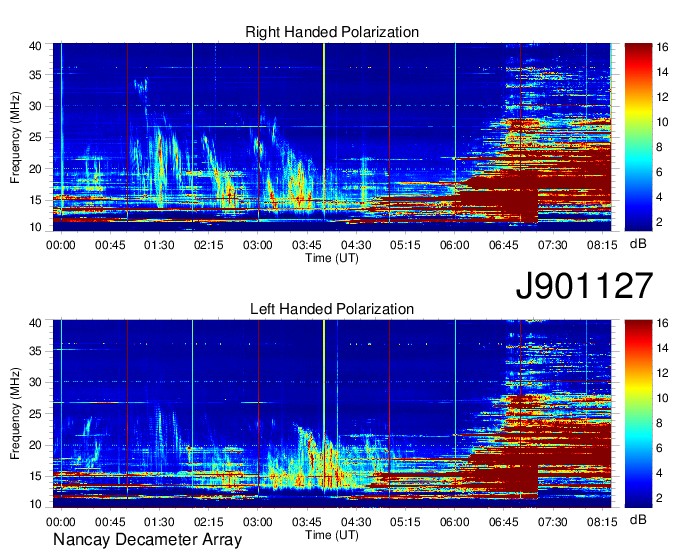The height and width of the screenshot is (552, 680).
Task: Click the 06:00 time tick under the right-handed plot
Action: (x=454, y=245)
